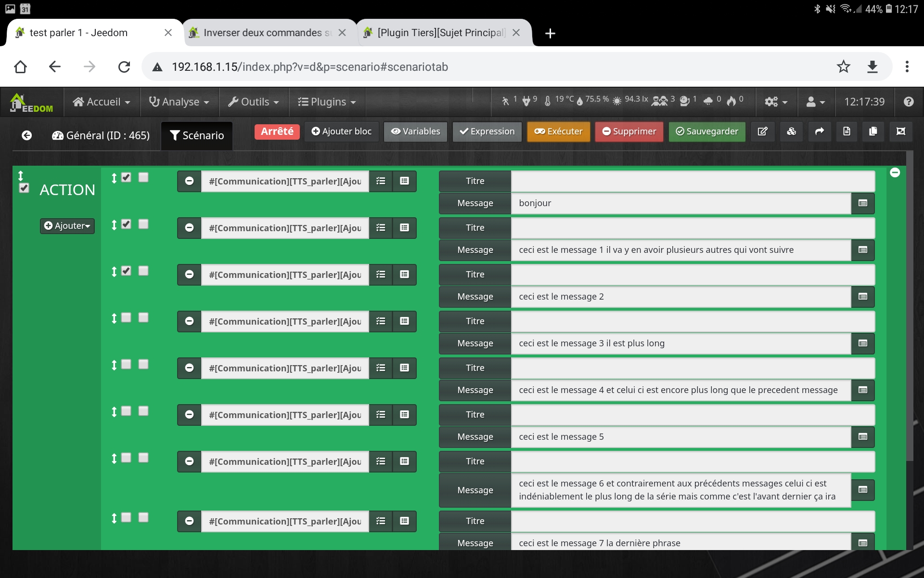Open action selector for message 4 row
The height and width of the screenshot is (578, 924).
point(381,368)
